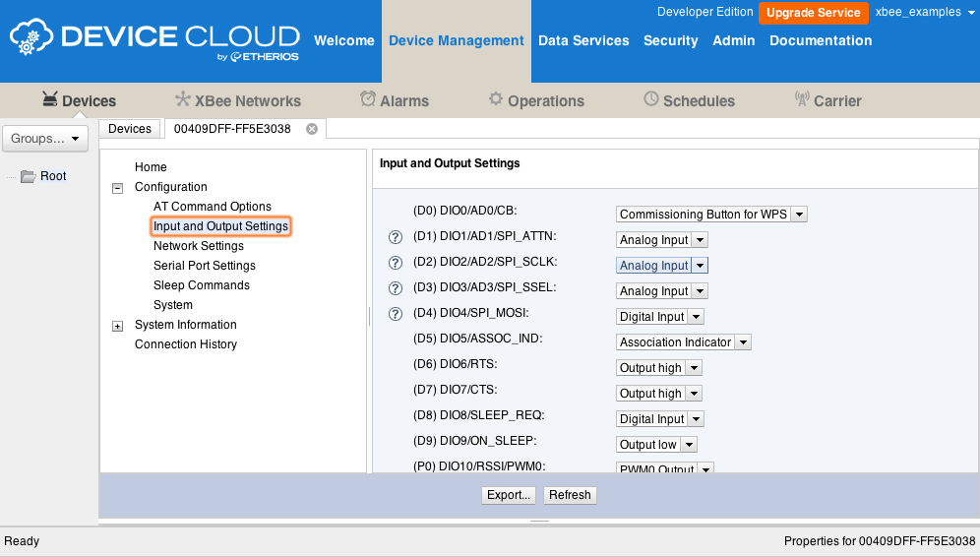This screenshot has width=980, height=557.
Task: Open help for D4 DIO4/SPI_MOSI
Action: click(395, 314)
